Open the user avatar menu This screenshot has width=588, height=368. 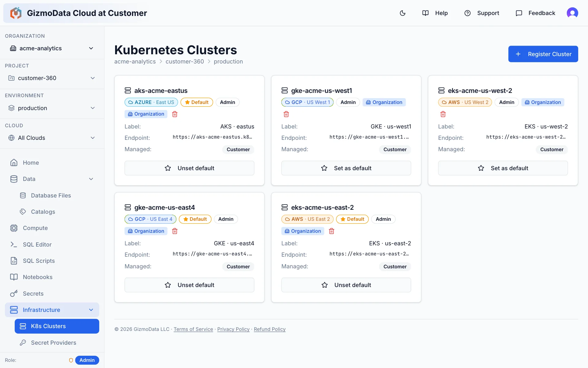point(572,13)
